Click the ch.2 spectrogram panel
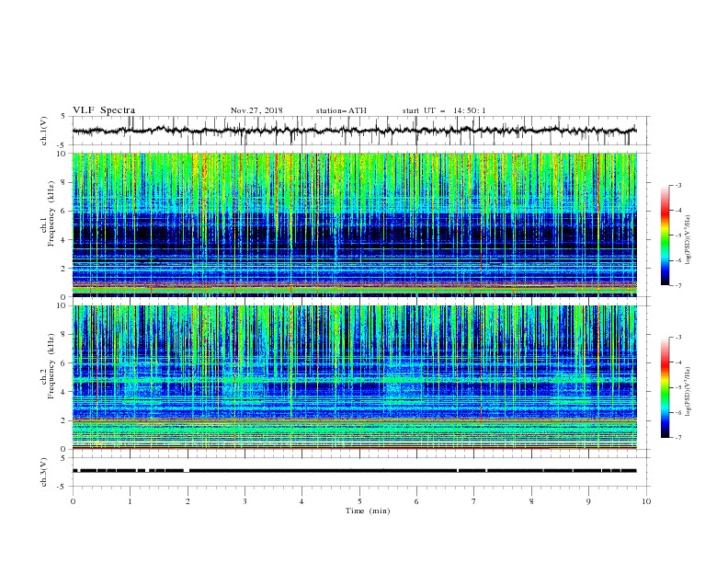Image resolution: width=728 pixels, height=563 pixels. tap(354, 377)
